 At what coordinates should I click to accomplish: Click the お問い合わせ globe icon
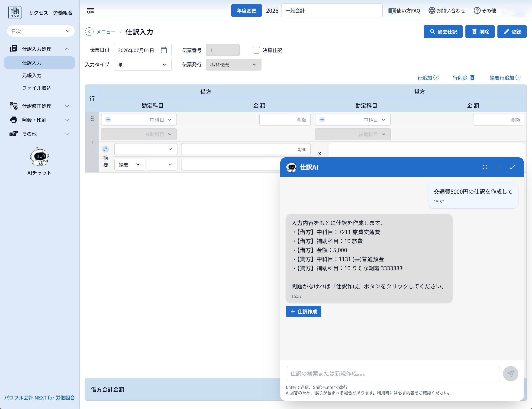tap(432, 10)
